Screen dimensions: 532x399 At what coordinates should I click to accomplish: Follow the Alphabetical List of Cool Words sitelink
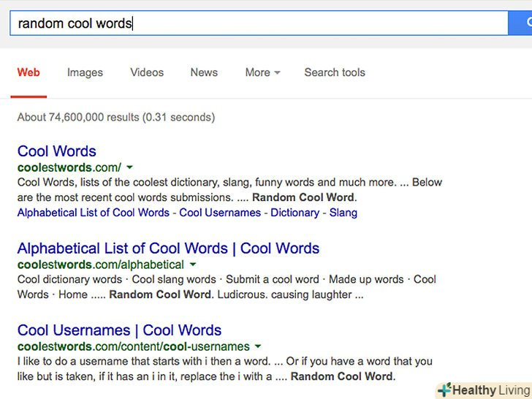93,213
